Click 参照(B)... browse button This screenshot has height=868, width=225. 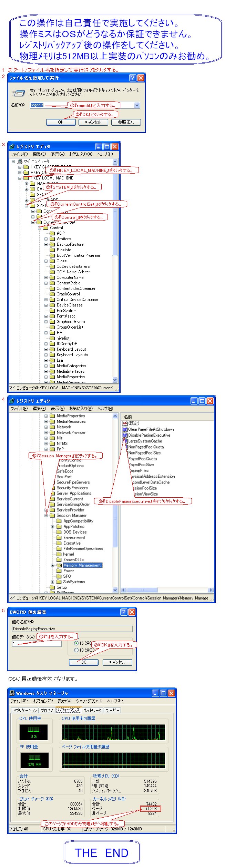coord(126,122)
